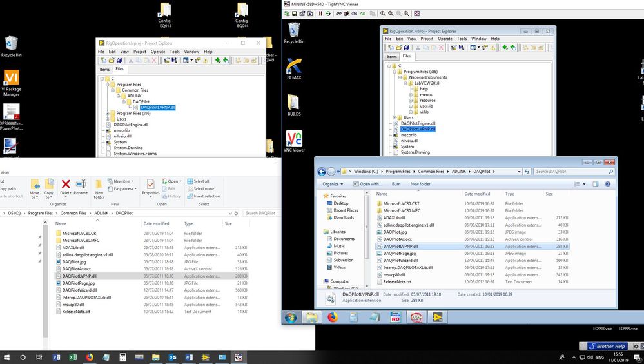Collapse ADLINK folder in left project tree
The image size is (644, 364).
[x=118, y=96]
